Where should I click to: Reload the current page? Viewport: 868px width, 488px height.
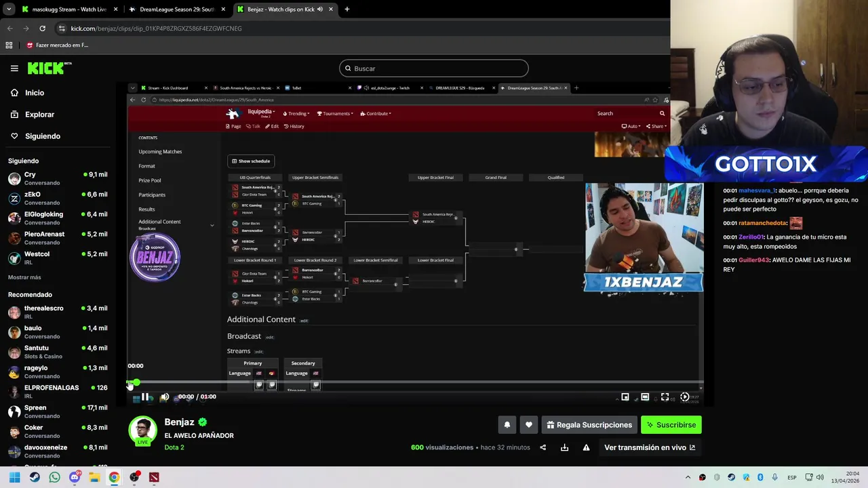point(42,28)
